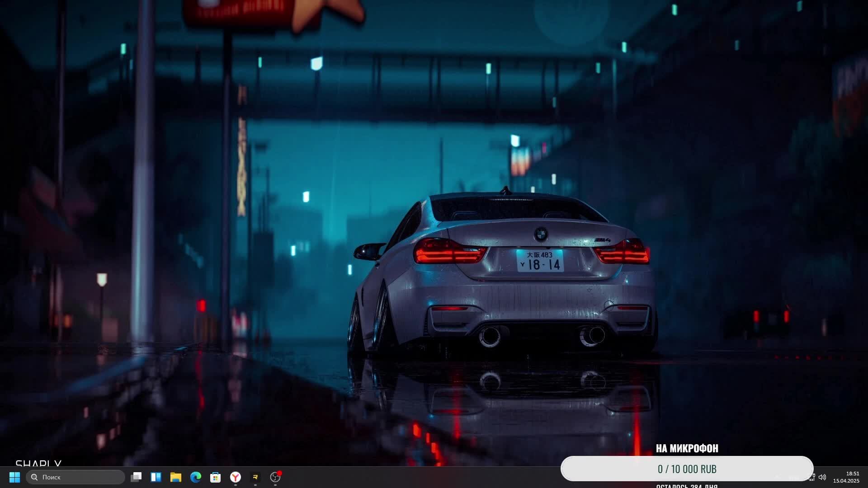This screenshot has width=868, height=488.
Task: Launch File Explorer from the taskbar
Action: (x=176, y=477)
